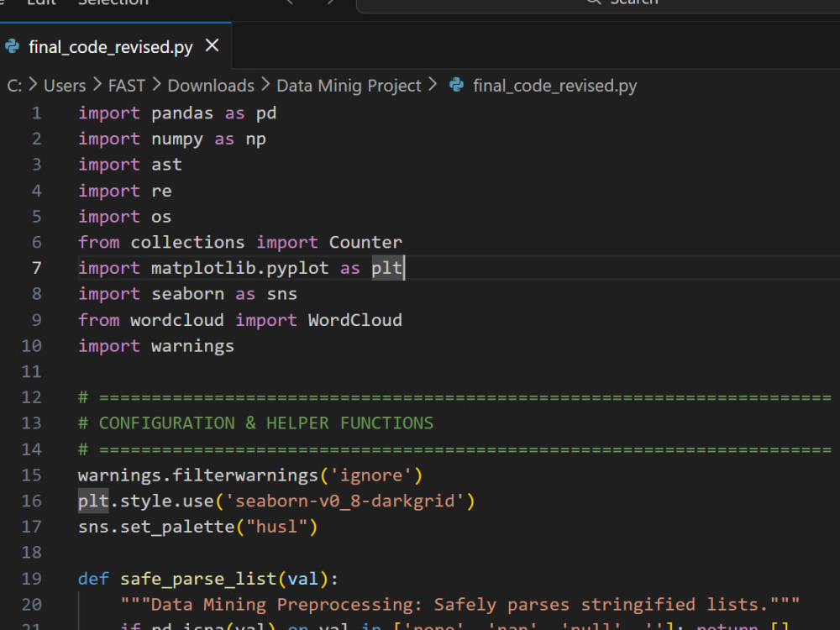Click highlighted 'plt' on line 7
The width and height of the screenshot is (840, 630).
[x=386, y=268]
